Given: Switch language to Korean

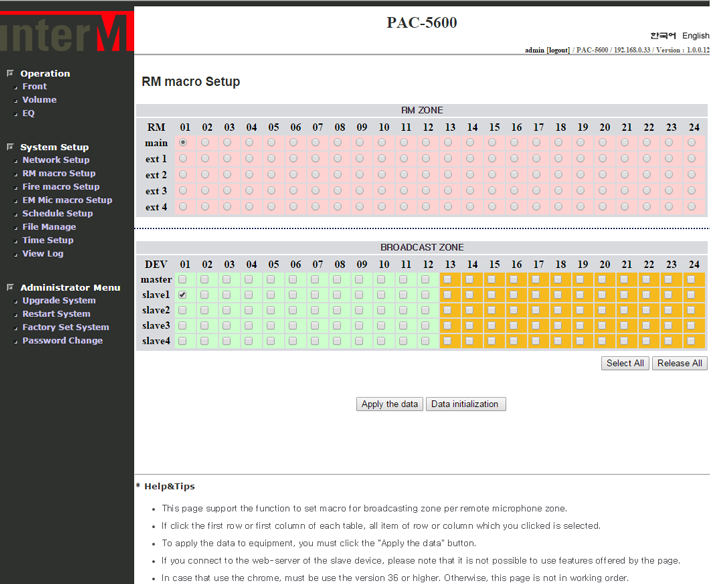Looking at the screenshot, I should click(663, 35).
